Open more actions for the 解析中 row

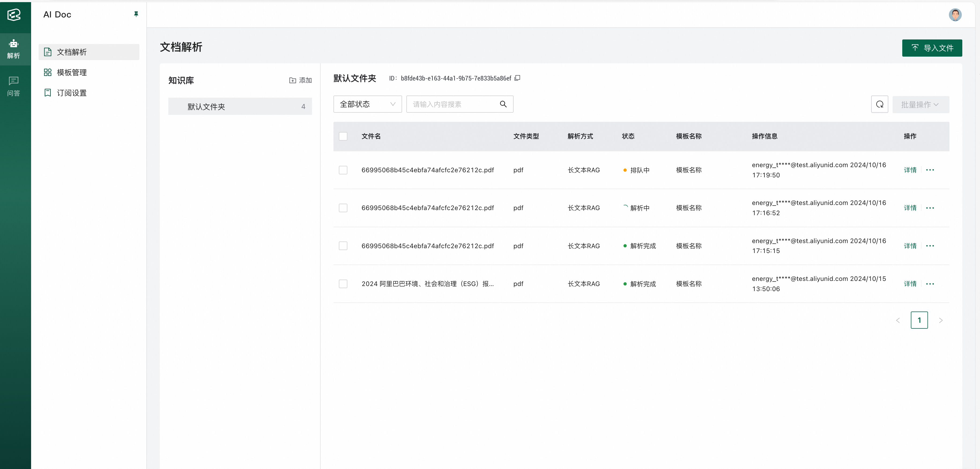pos(930,208)
